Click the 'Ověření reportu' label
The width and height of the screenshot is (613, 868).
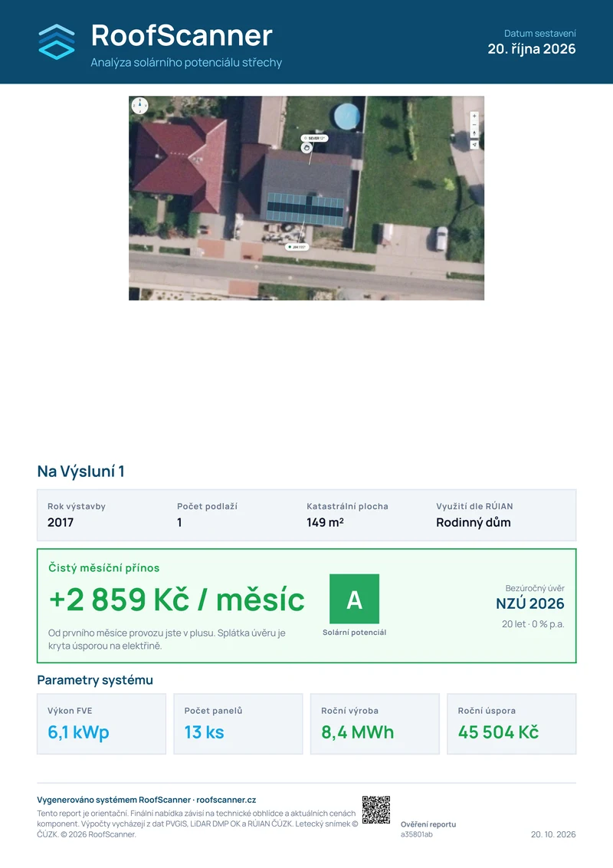[x=428, y=824]
